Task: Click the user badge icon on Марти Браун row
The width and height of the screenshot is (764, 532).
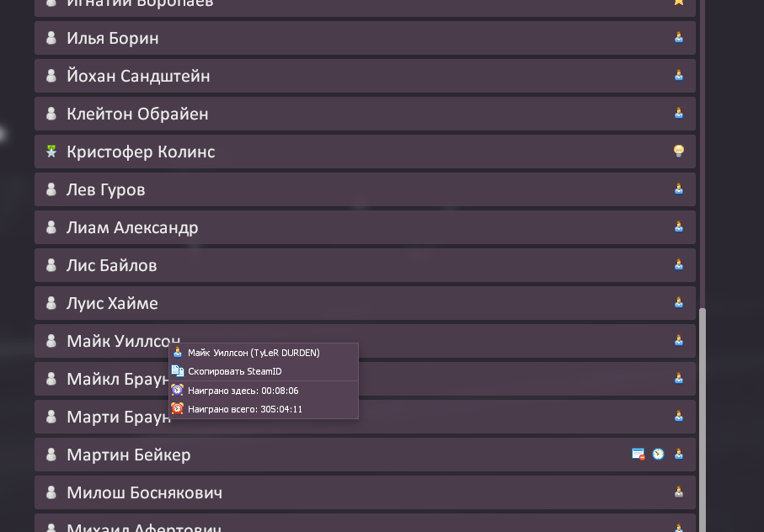Action: (x=679, y=416)
